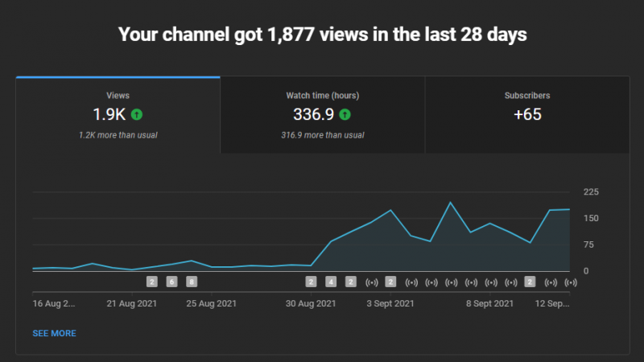The image size is (644, 362).
Task: Click the SEE MORE link
Action: pos(54,333)
